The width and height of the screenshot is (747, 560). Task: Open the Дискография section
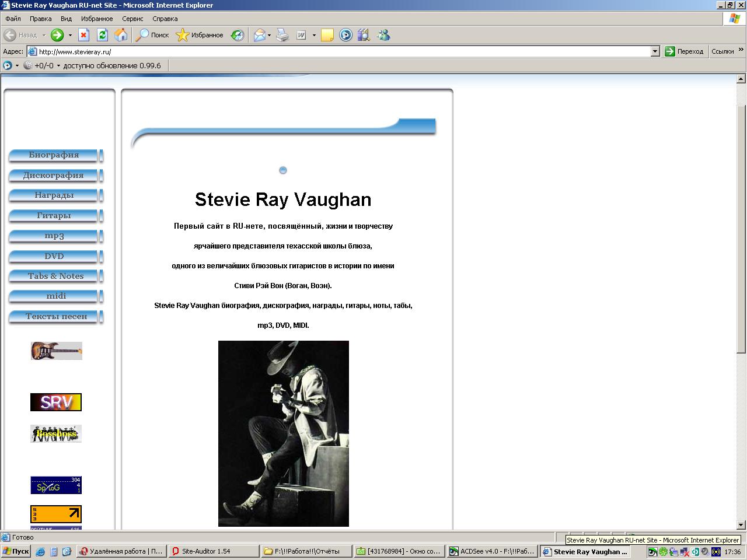coord(53,175)
